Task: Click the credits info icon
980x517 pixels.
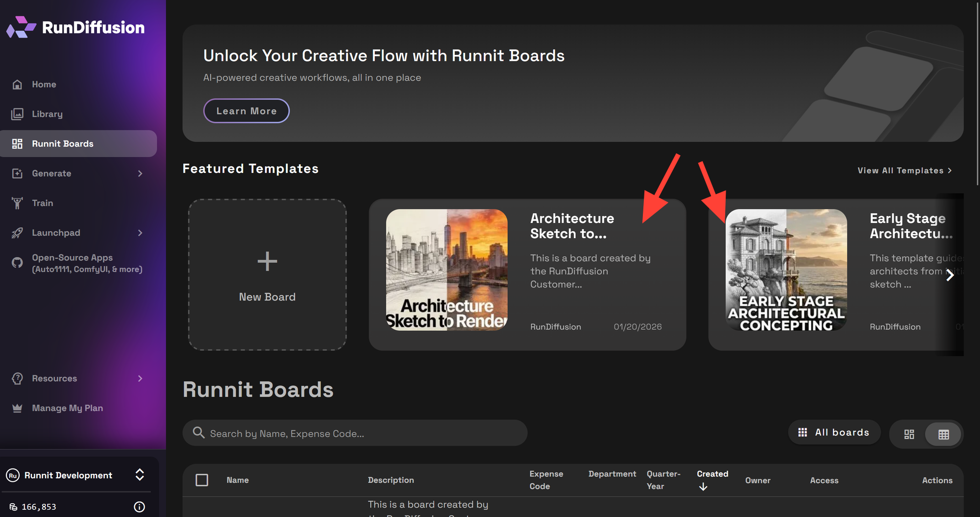Action: [x=139, y=507]
